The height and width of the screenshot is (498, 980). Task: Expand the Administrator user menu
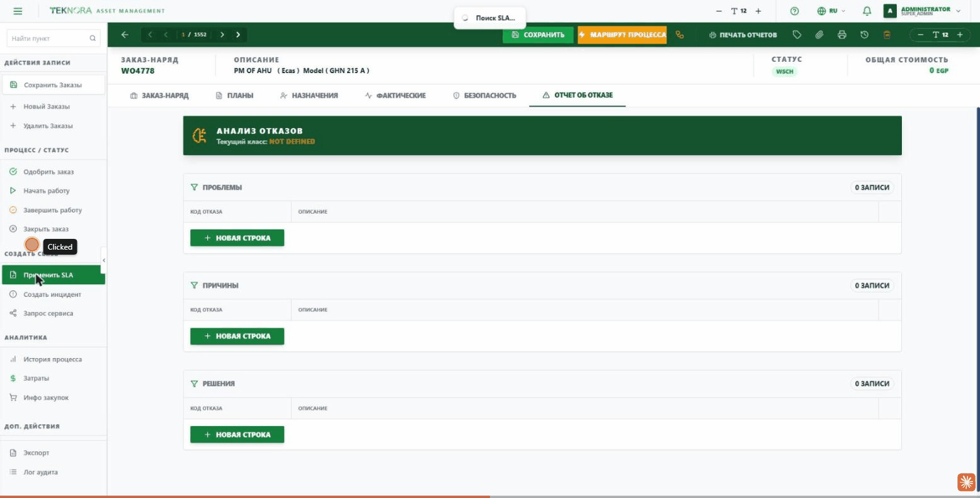coord(923,11)
